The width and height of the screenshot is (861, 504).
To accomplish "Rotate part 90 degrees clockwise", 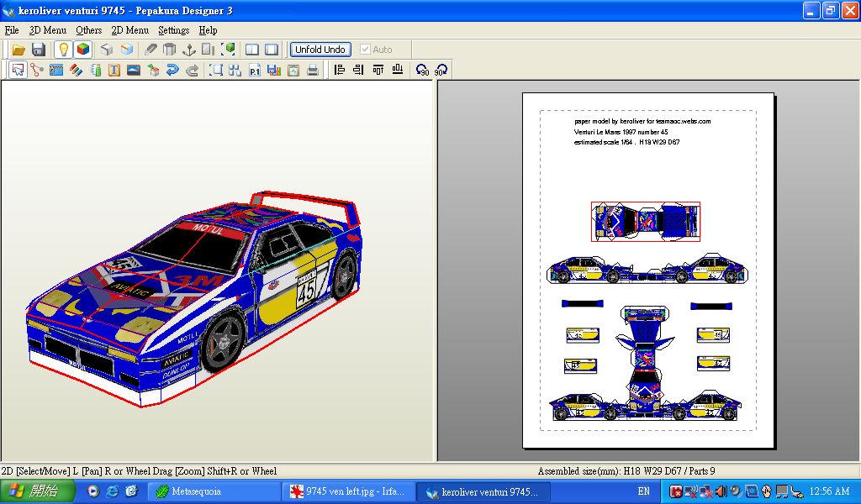I will coord(441,71).
